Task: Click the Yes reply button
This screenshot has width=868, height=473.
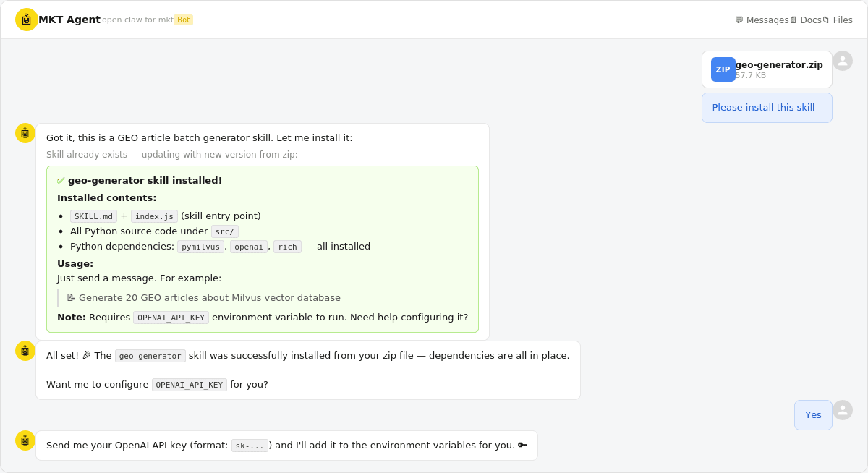Action: [x=813, y=414]
